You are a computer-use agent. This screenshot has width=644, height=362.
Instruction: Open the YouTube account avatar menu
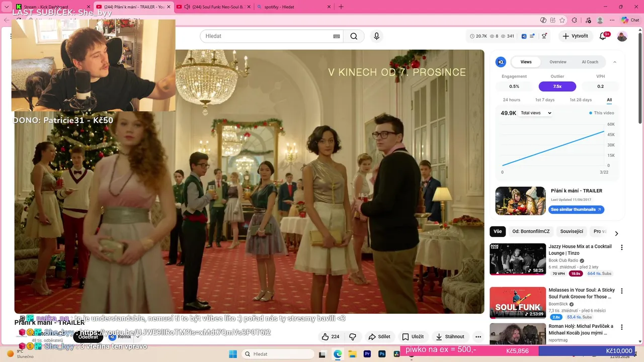[x=622, y=36]
